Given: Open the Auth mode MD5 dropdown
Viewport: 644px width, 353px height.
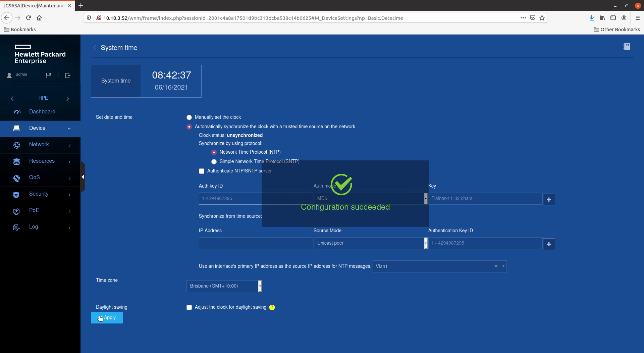Looking at the screenshot, I should click(371, 198).
